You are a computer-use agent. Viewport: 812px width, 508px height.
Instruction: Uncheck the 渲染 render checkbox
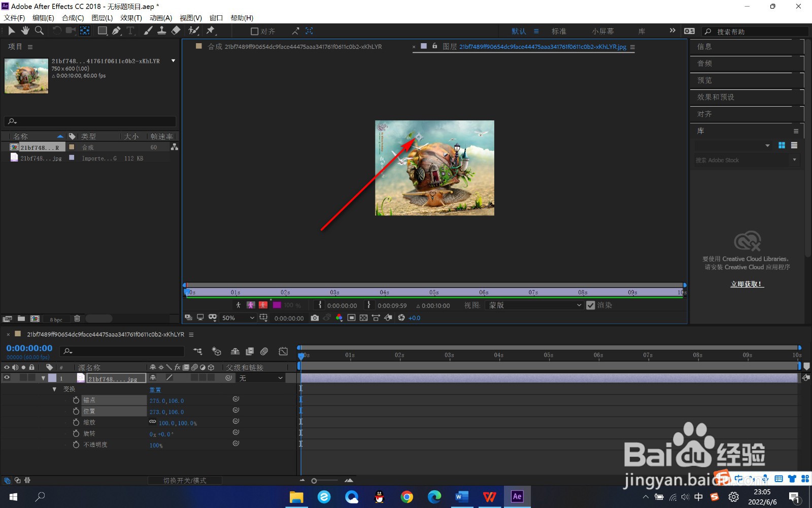click(x=590, y=305)
